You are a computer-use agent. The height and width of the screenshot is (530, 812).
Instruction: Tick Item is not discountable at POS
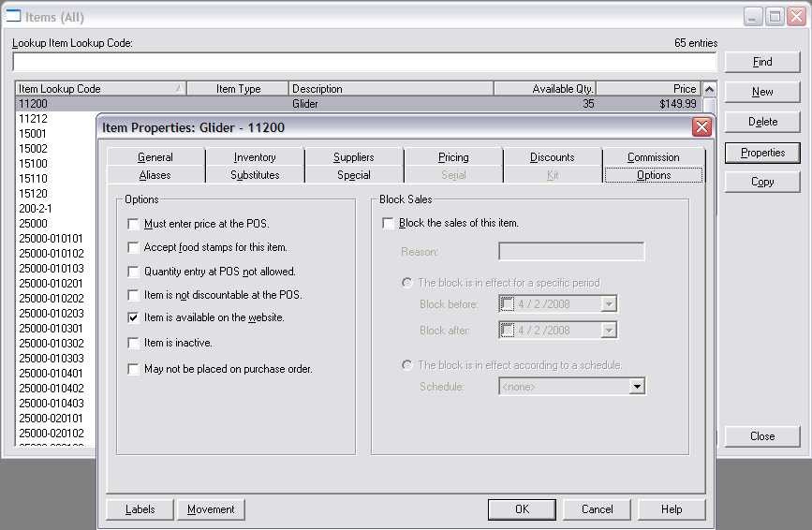(133, 295)
